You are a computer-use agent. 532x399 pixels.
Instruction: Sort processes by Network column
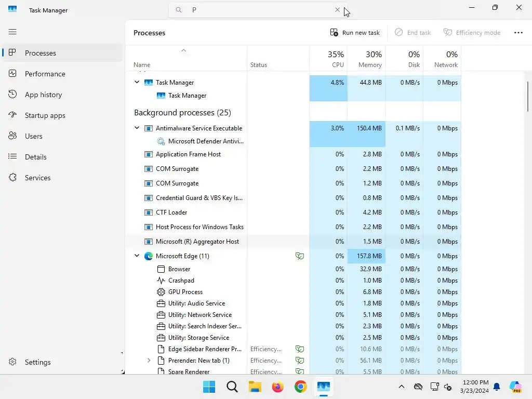click(443, 59)
